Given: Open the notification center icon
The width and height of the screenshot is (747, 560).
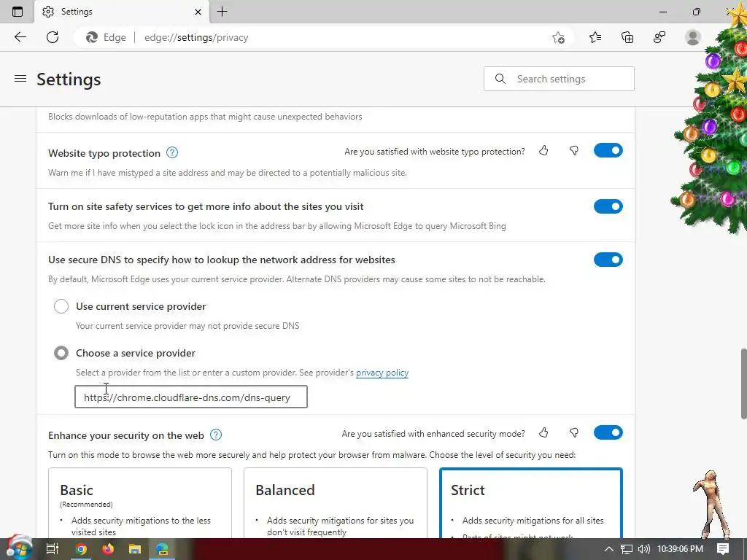Looking at the screenshot, I should click(x=723, y=549).
